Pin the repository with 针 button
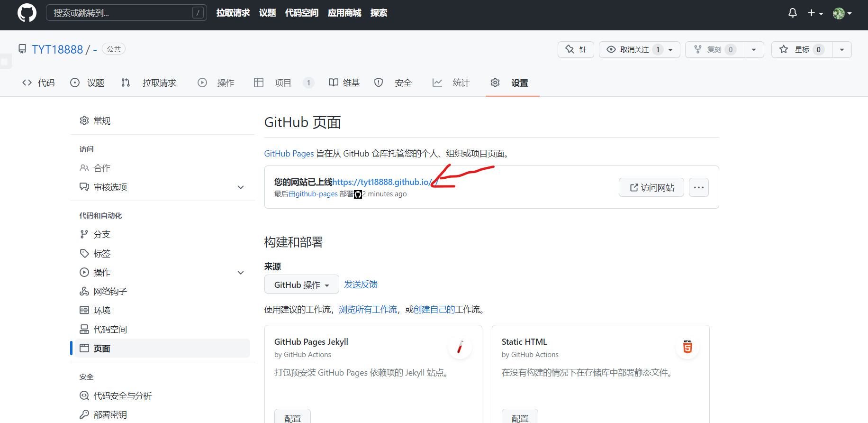868x423 pixels. 576,49
